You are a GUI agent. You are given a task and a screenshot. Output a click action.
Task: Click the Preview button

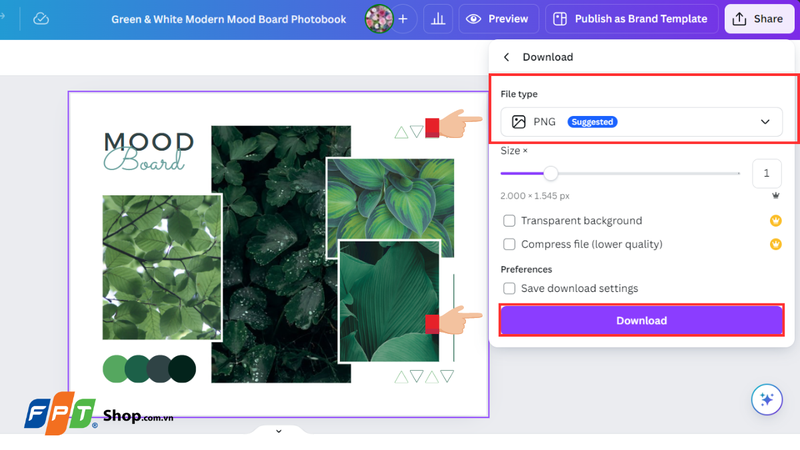tap(498, 19)
